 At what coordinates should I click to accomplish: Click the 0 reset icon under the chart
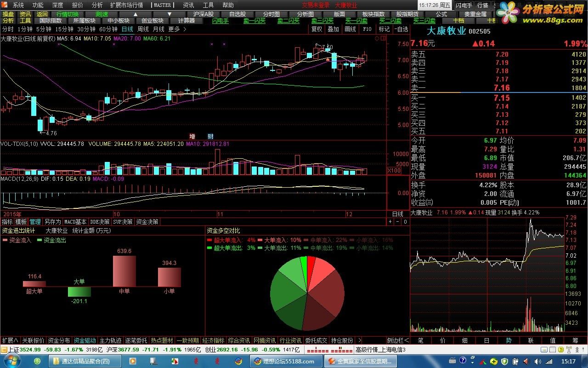405,222
